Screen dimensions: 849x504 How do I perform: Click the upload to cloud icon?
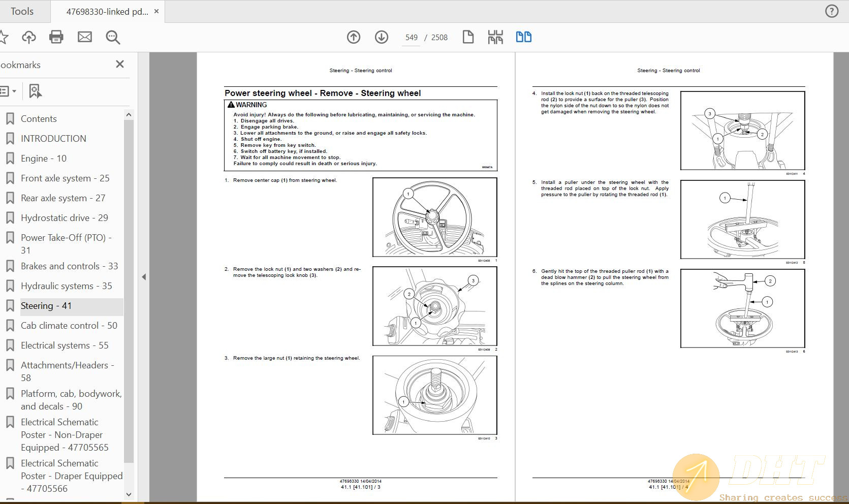click(x=29, y=37)
